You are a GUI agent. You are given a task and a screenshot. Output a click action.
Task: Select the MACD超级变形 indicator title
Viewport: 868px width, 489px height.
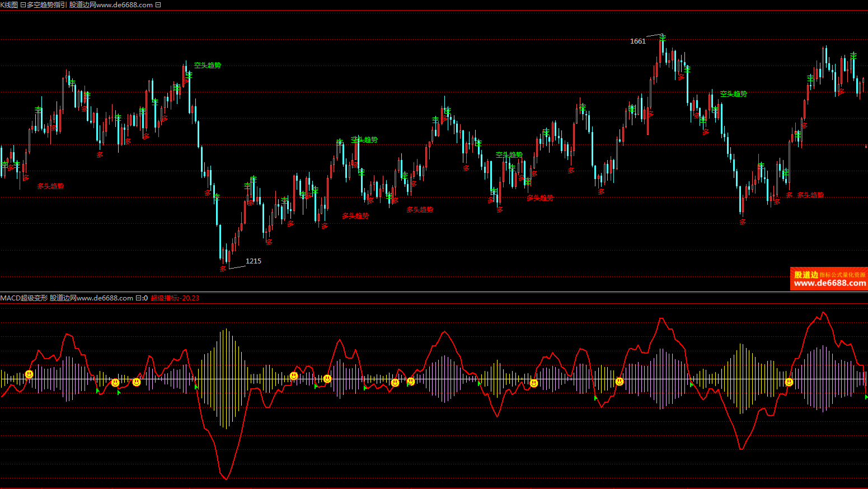24,298
